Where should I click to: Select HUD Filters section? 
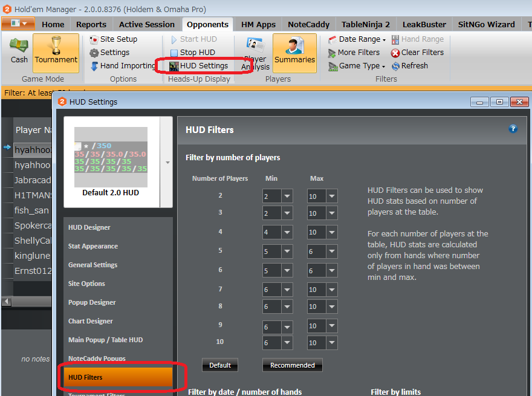[x=118, y=377]
